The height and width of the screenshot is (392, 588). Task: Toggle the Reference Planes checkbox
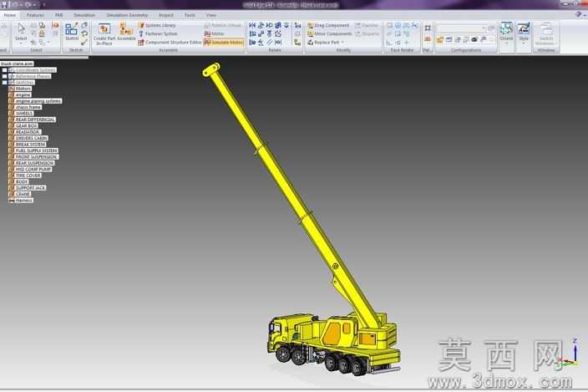[x=4, y=76]
